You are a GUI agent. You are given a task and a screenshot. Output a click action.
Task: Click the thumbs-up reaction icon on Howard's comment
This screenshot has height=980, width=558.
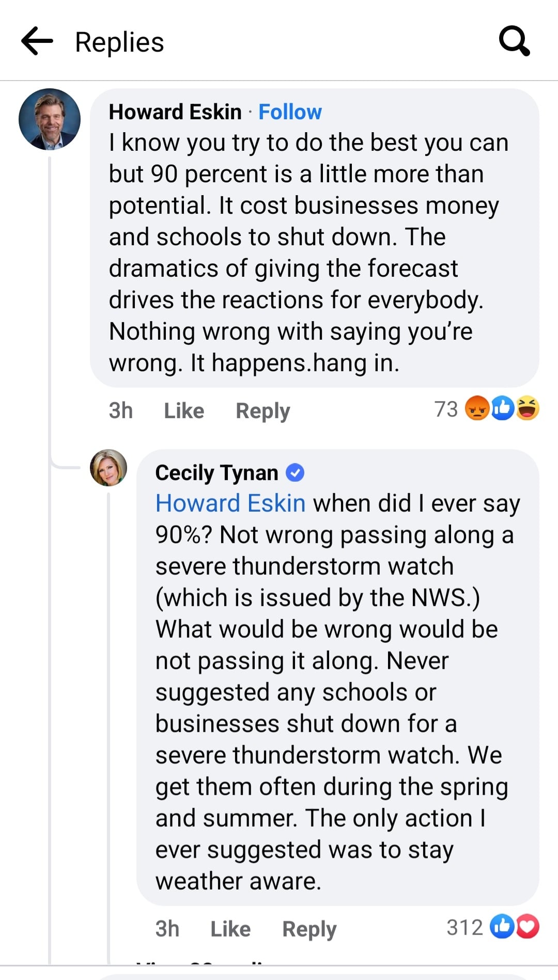tap(502, 408)
